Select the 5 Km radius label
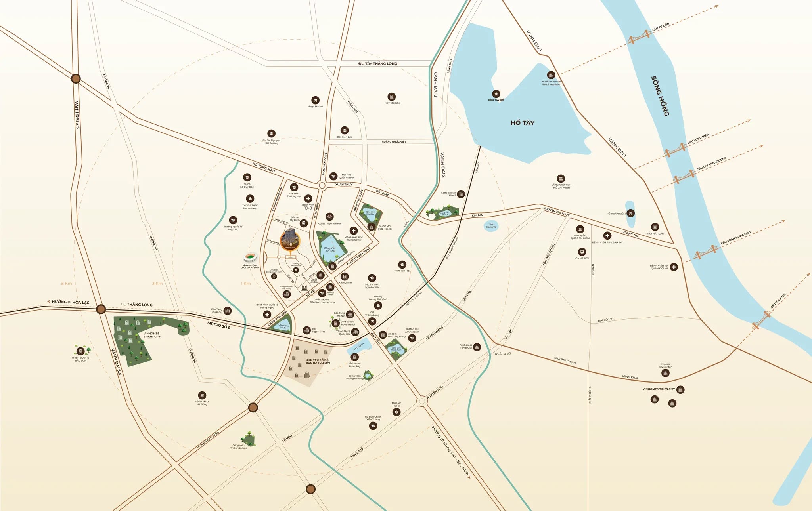This screenshot has width=812, height=511. [67, 284]
